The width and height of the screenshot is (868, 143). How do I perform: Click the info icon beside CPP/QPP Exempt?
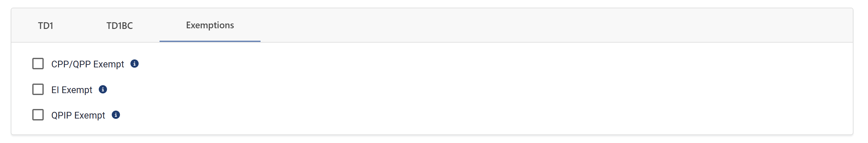(x=135, y=64)
